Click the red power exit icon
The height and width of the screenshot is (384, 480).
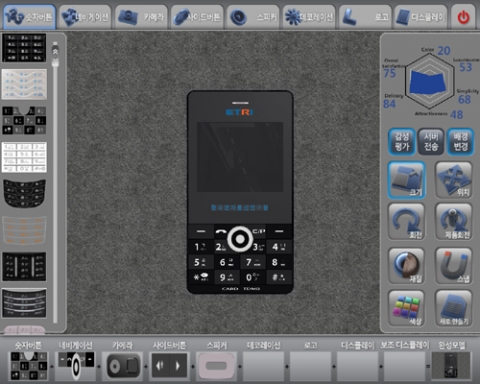463,17
